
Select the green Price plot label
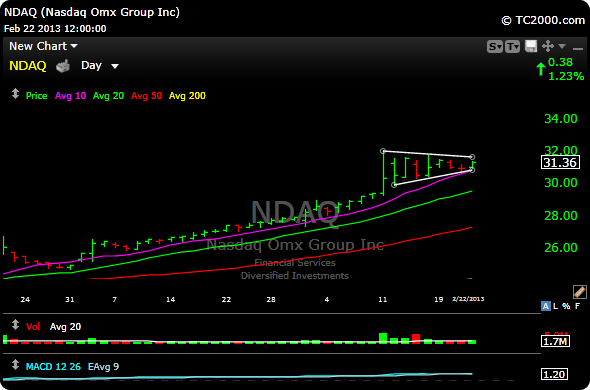(36, 96)
